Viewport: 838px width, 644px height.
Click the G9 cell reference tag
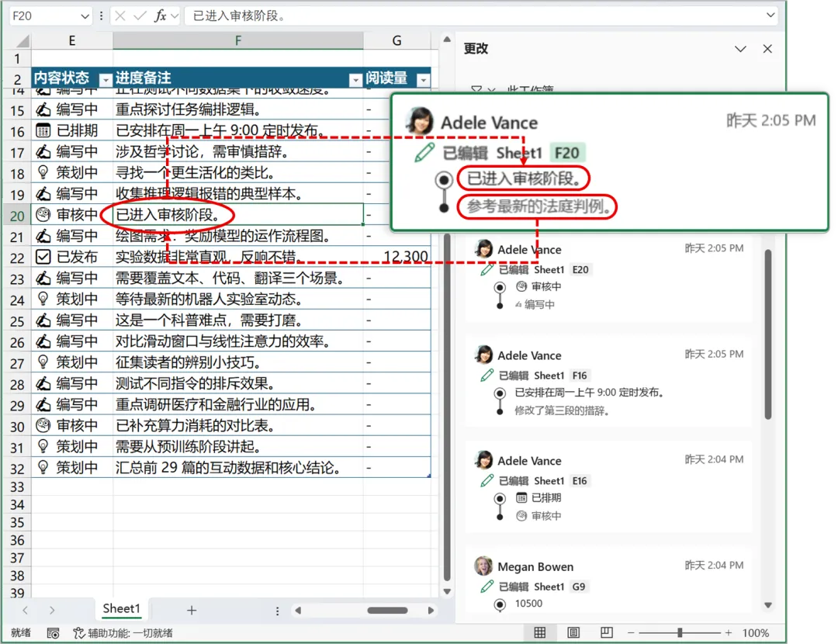click(578, 587)
